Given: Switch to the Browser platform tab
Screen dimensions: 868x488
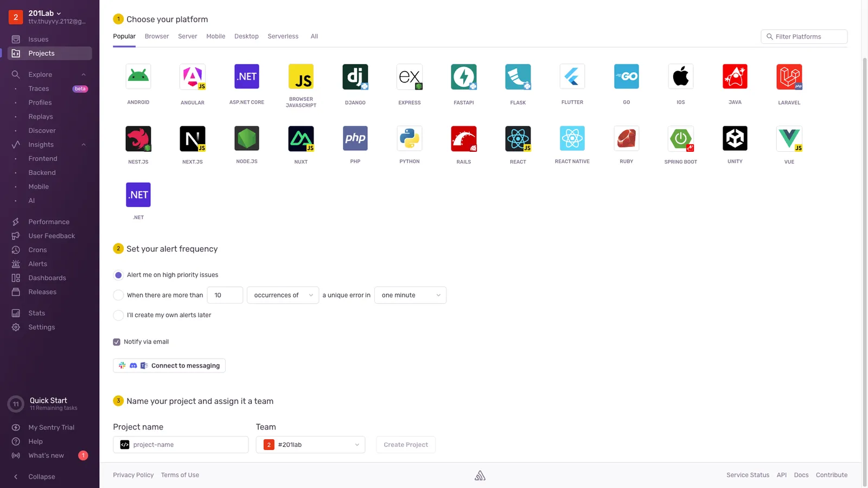Looking at the screenshot, I should [157, 36].
